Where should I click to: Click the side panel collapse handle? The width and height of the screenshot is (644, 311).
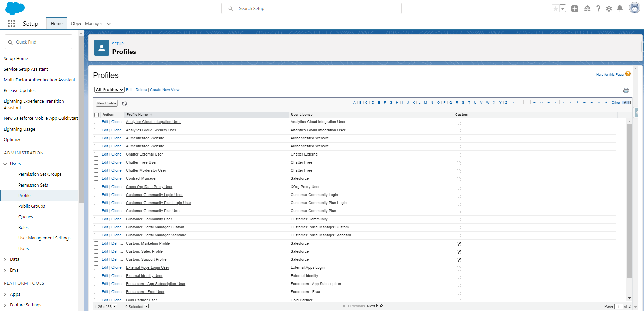pyautogui.click(x=636, y=112)
